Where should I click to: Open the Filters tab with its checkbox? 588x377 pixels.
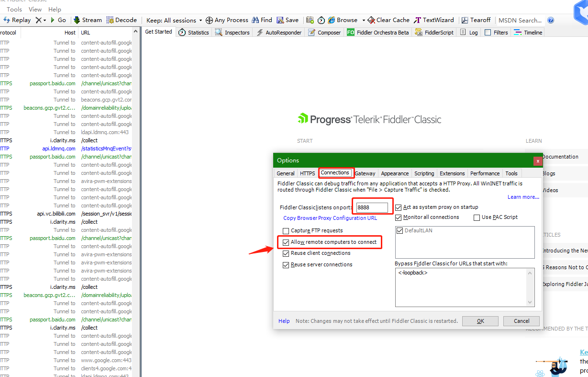(x=496, y=33)
